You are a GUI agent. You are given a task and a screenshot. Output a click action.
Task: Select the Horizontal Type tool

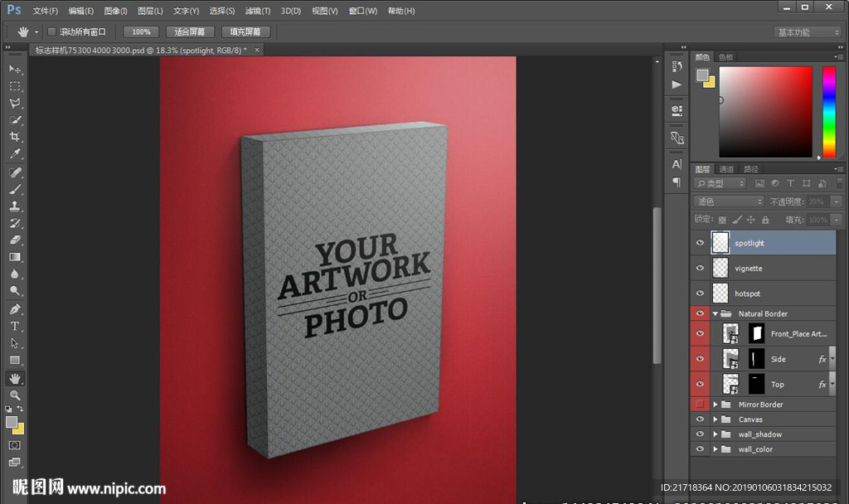click(x=15, y=326)
